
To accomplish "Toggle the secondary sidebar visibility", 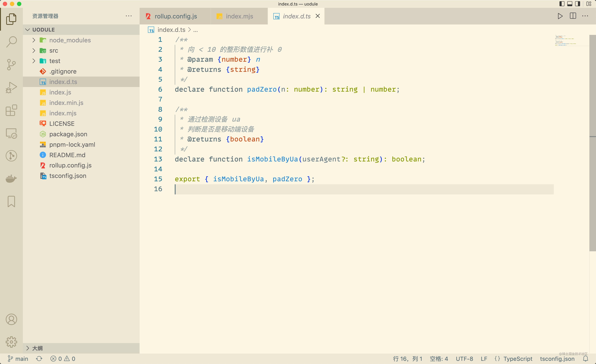I will pyautogui.click(x=578, y=4).
